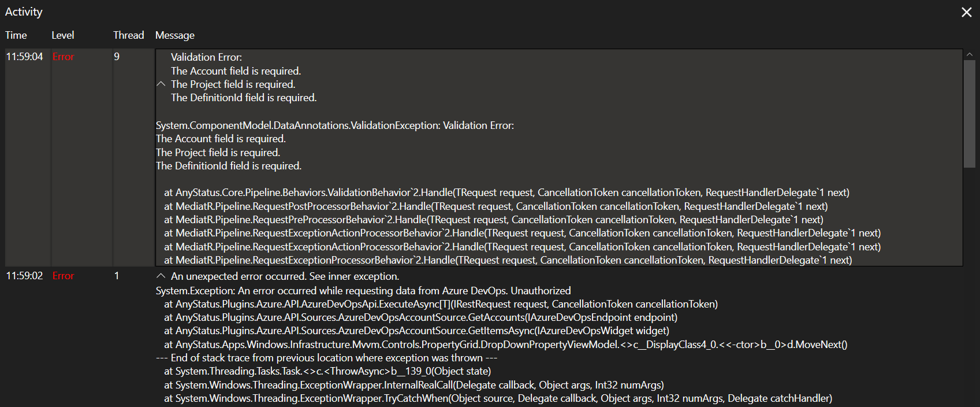
Task: Click the scrollbar up arrow
Action: (x=970, y=55)
